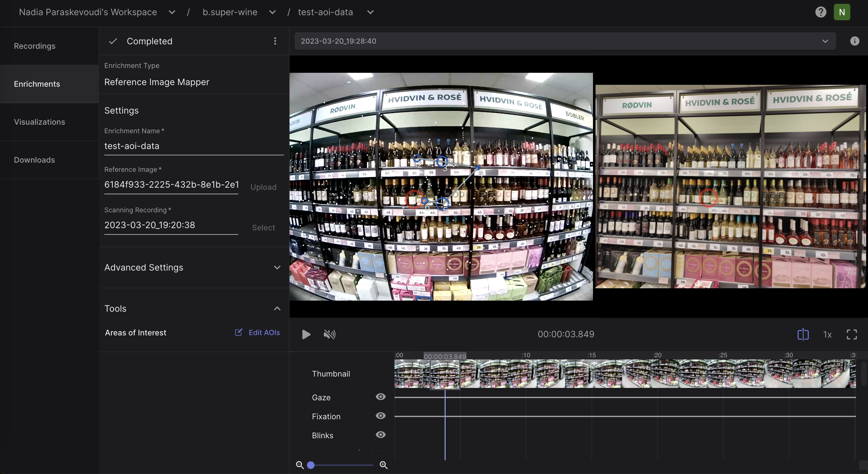
Task: Go to Recordings in the sidebar
Action: coord(49,46)
